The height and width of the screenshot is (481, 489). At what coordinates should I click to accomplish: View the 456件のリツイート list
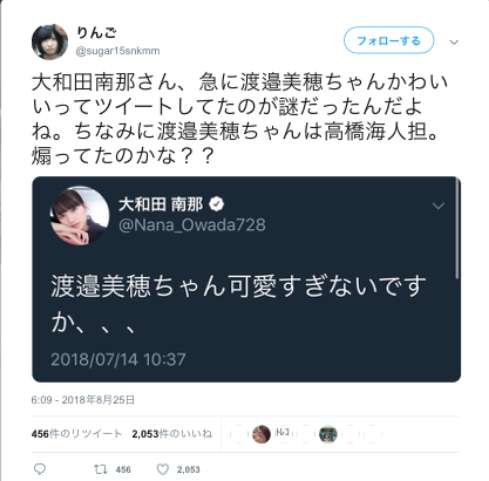[x=77, y=434]
